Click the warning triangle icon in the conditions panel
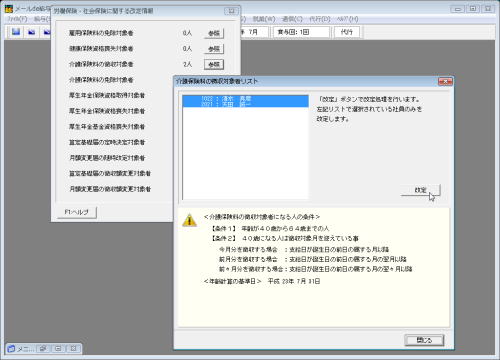The height and width of the screenshot is (360, 500). click(x=189, y=220)
